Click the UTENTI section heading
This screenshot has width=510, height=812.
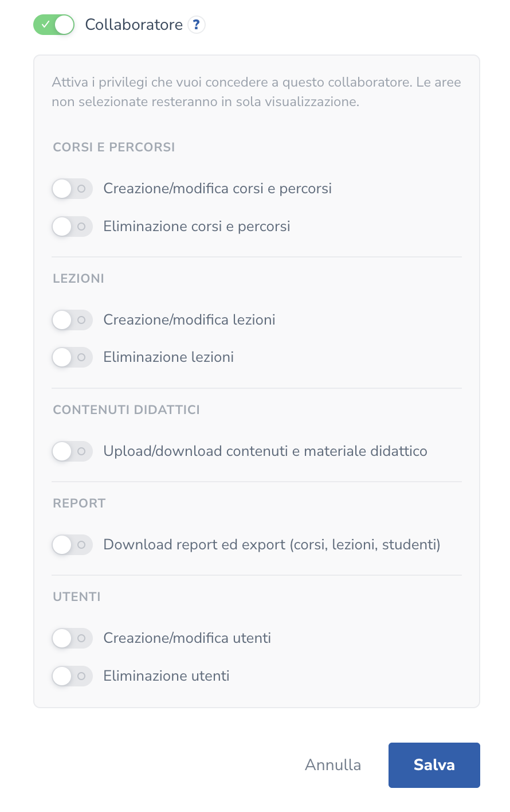77,597
